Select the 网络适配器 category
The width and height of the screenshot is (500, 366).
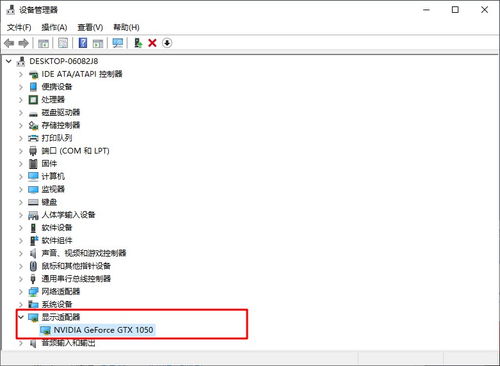(61, 292)
